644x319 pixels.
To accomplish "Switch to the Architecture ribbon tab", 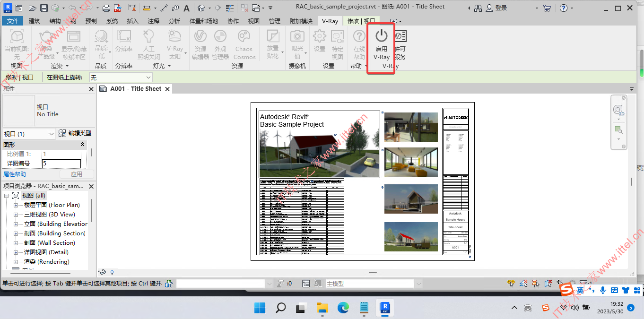I will 35,21.
